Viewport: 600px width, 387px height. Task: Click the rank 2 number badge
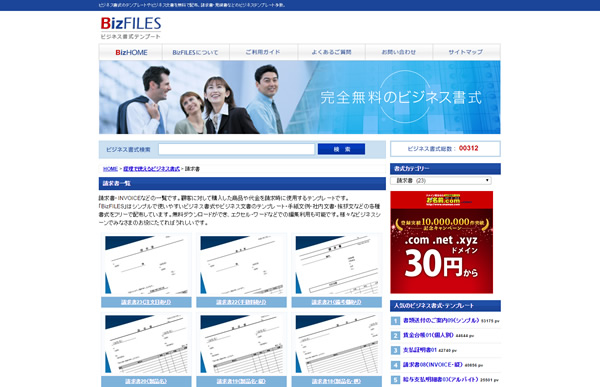tap(395, 336)
